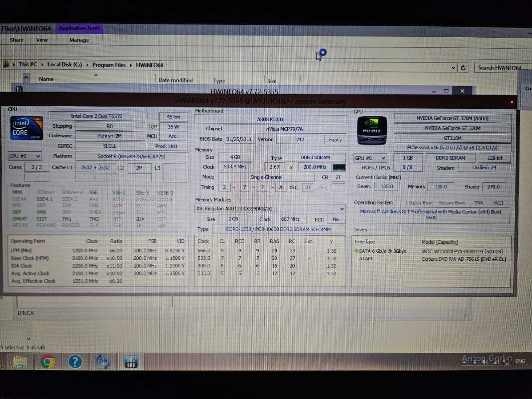Expand the breadcrumb arrow after This PC
532x399 pixels.
coord(43,65)
